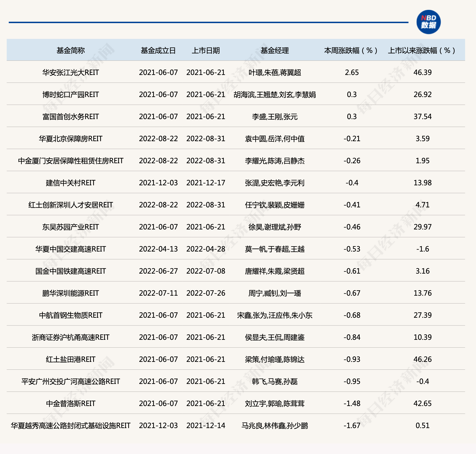Click since-listing value 26.92

point(423,94)
